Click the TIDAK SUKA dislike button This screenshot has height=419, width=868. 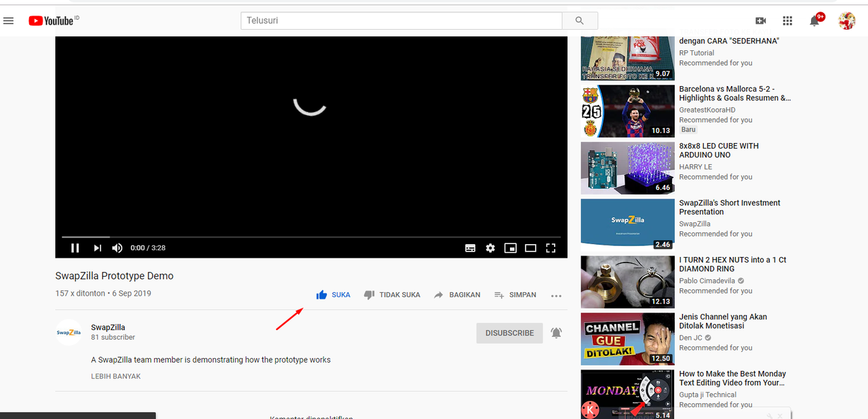(x=392, y=295)
